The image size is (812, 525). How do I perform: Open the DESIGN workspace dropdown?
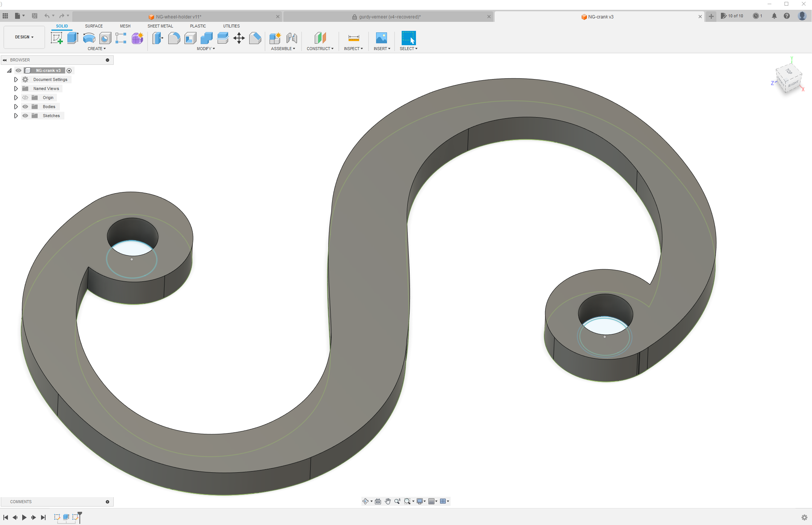pos(24,37)
